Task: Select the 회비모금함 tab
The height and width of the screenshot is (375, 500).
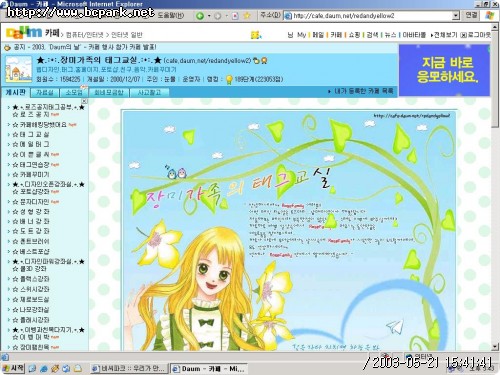Action: 109,93
